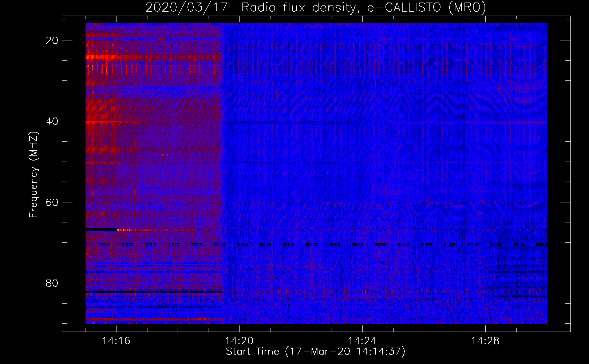The width and height of the screenshot is (589, 364).
Task: Click the 14:28 time tick label
Action: click(x=485, y=341)
